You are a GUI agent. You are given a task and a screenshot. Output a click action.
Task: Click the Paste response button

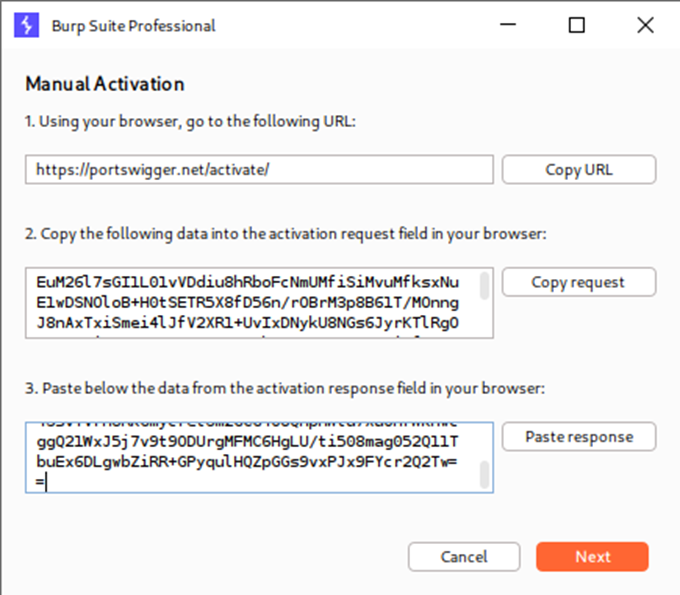click(x=579, y=437)
